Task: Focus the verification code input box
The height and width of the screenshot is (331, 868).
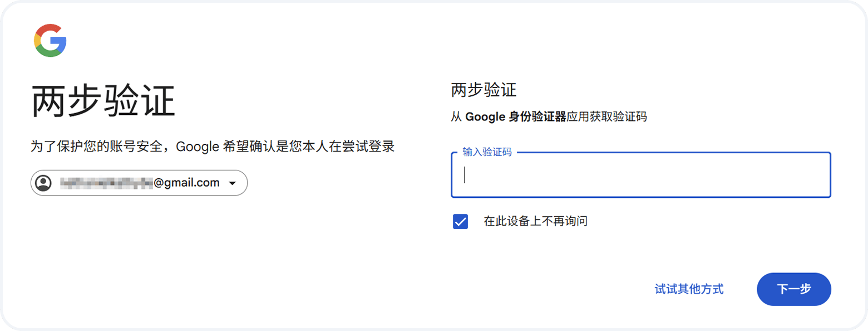Action: tap(640, 176)
